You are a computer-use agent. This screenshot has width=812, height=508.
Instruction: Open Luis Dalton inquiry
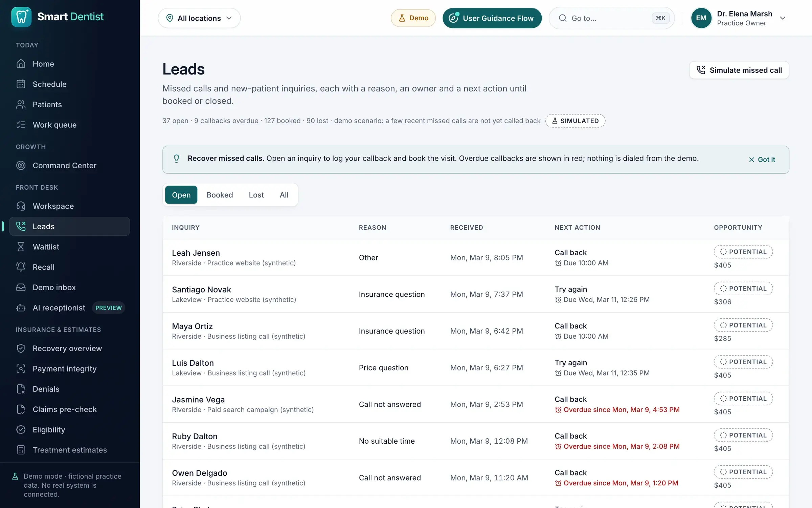click(476, 367)
